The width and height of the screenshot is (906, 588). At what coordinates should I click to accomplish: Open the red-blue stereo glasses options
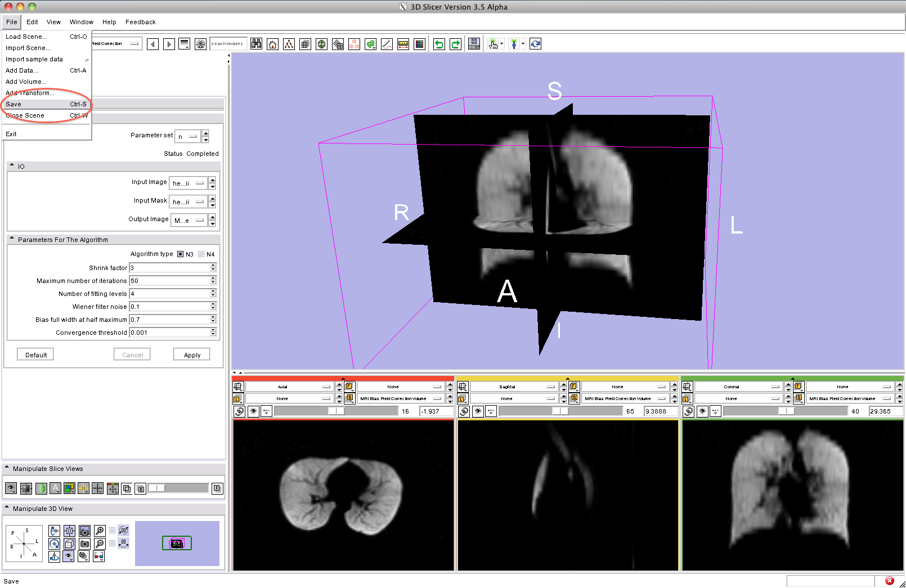pyautogui.click(x=99, y=556)
